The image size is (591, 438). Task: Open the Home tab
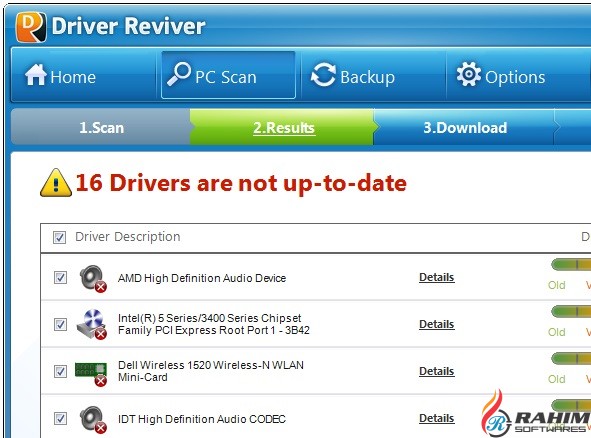tap(84, 75)
